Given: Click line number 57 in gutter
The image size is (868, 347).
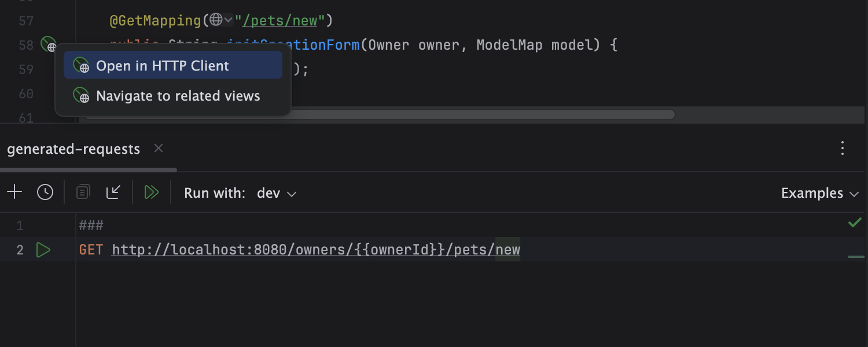Looking at the screenshot, I should point(26,21).
